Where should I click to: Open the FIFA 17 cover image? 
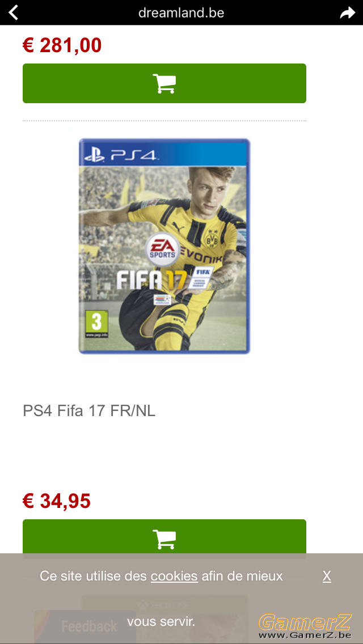(164, 247)
